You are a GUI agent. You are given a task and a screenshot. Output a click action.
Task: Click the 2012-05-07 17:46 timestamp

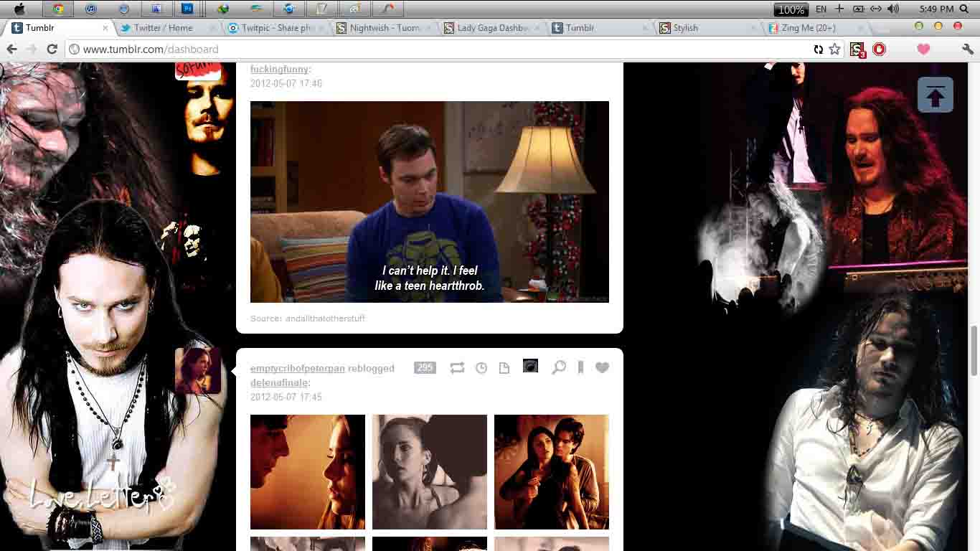pyautogui.click(x=286, y=83)
